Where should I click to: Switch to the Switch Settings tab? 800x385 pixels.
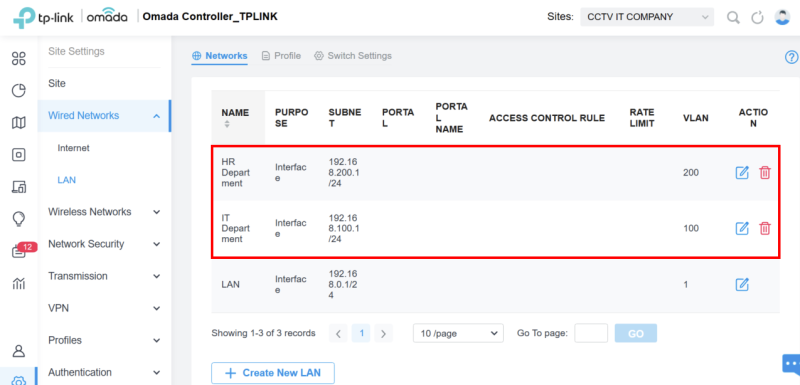tap(353, 56)
